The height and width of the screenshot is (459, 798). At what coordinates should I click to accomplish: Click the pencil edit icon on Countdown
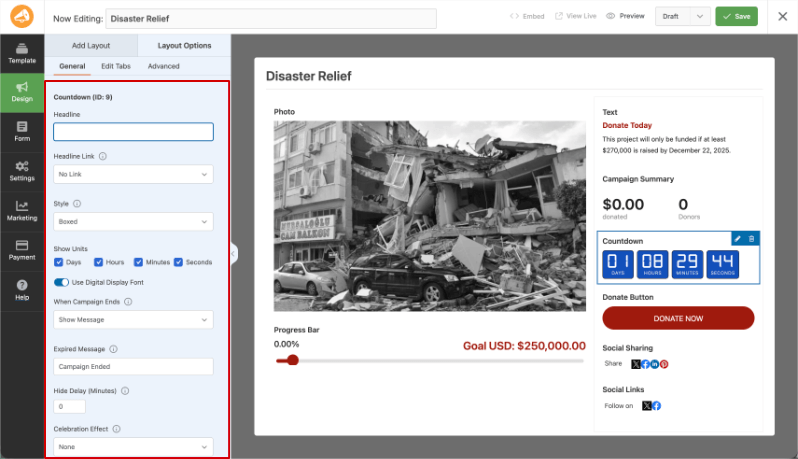[x=737, y=239]
